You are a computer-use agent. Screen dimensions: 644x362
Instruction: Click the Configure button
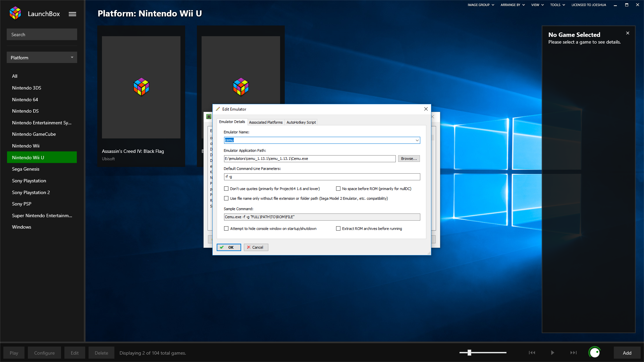[44, 353]
